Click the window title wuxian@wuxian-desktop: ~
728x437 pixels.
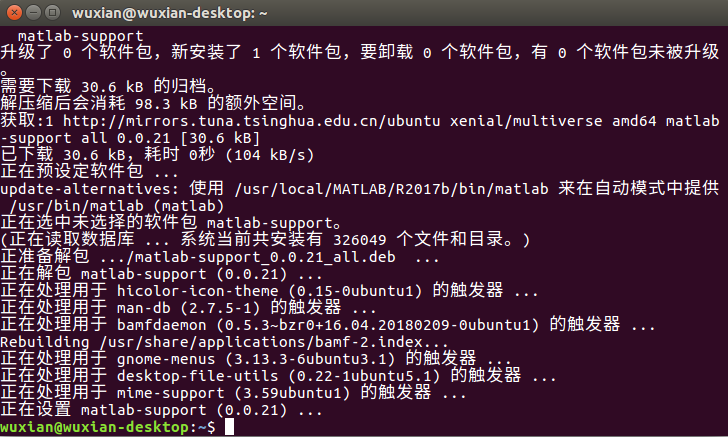[169, 13]
